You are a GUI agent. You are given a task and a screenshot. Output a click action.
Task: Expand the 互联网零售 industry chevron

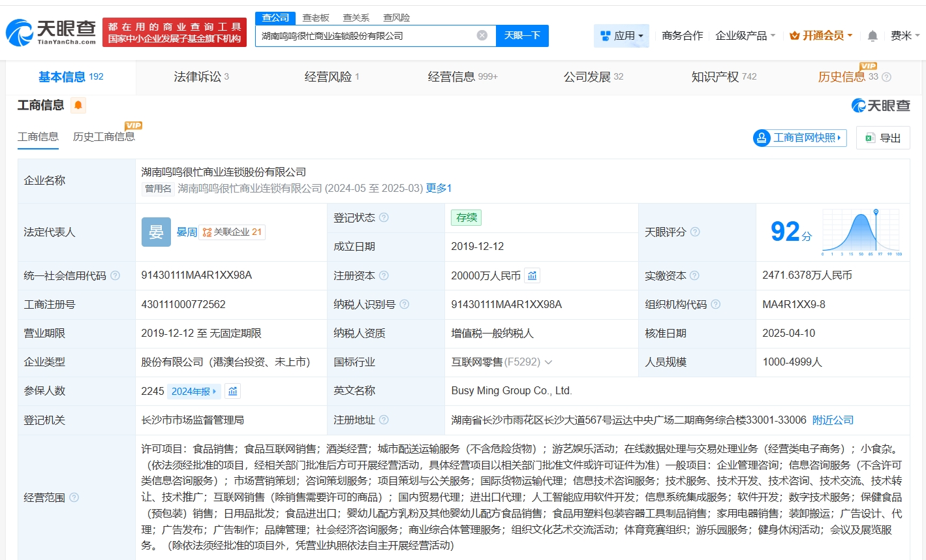(x=548, y=362)
